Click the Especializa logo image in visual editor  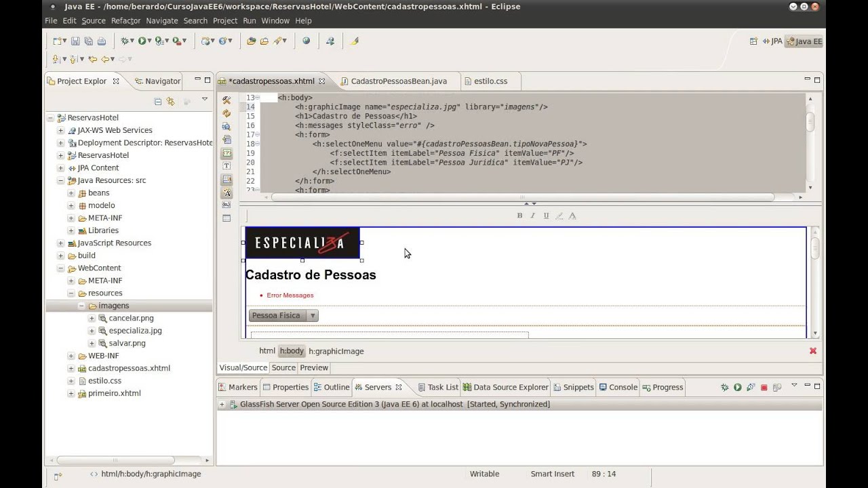coord(302,243)
